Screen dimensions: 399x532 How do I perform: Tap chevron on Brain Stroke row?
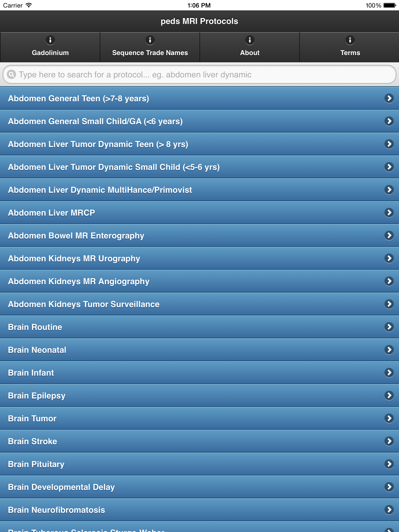(x=389, y=441)
